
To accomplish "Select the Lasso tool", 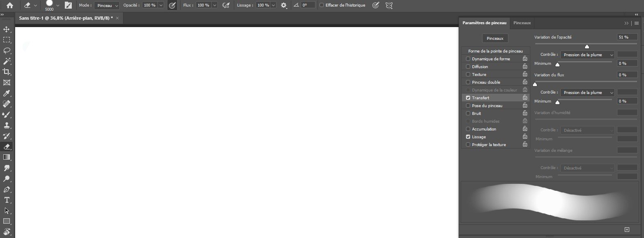I will tap(7, 50).
